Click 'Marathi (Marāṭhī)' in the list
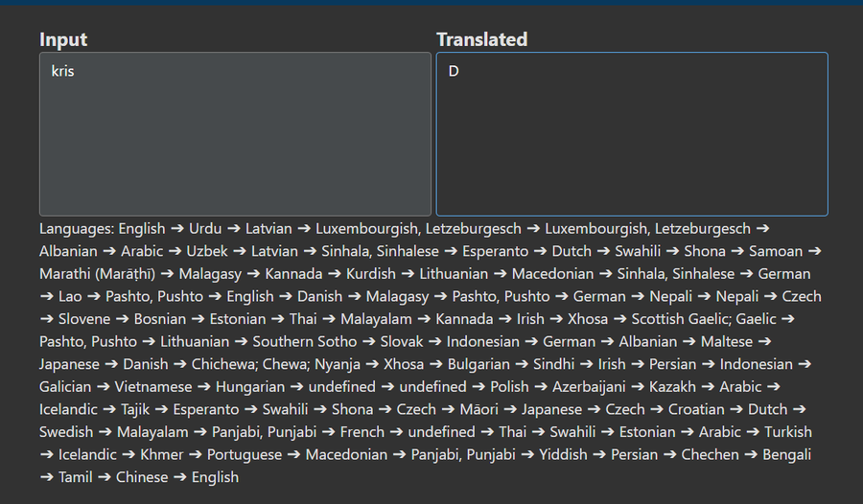Image resolution: width=863 pixels, height=504 pixels. tap(97, 274)
